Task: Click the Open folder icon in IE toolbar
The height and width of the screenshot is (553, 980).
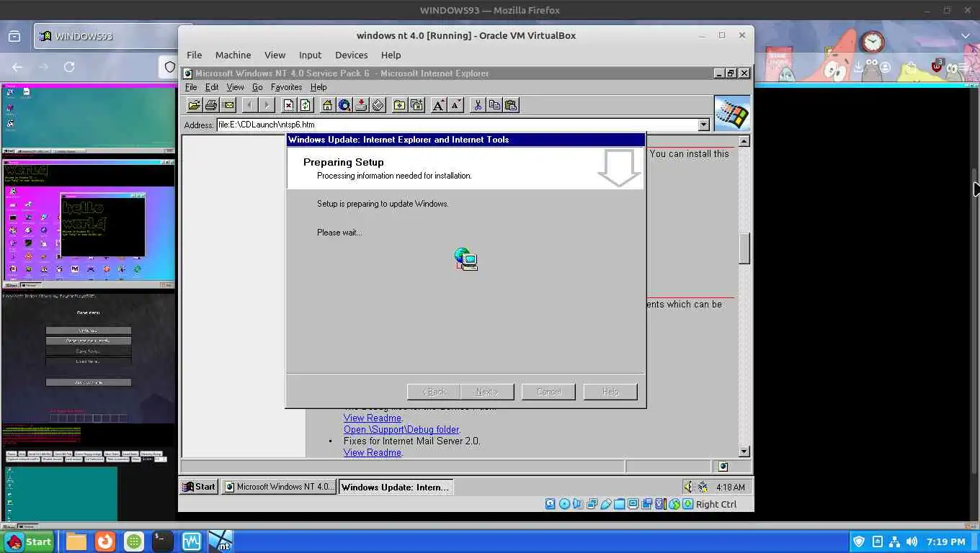Action: (194, 105)
